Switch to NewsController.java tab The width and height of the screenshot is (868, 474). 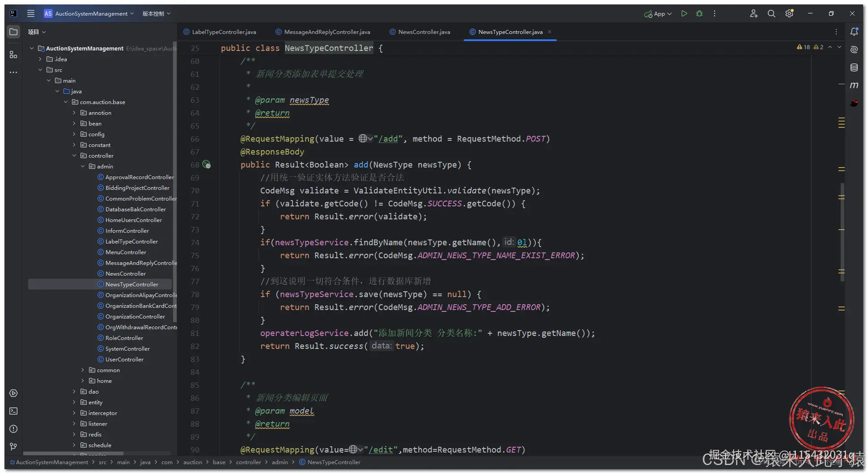click(420, 32)
